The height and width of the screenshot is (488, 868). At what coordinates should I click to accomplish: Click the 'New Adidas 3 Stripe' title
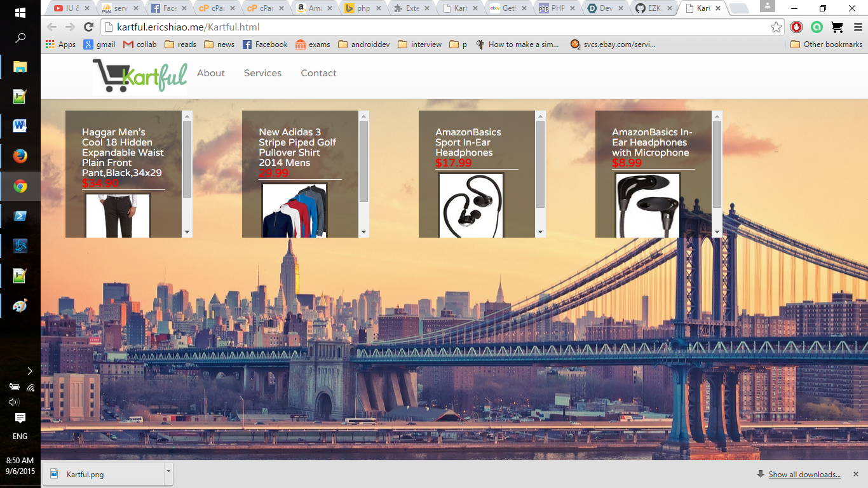(297, 147)
